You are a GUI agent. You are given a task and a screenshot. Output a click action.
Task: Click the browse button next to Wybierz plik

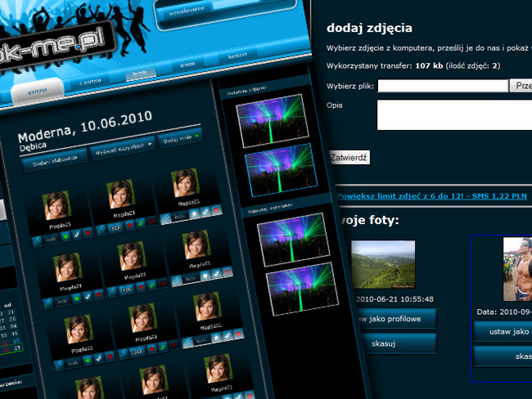521,86
